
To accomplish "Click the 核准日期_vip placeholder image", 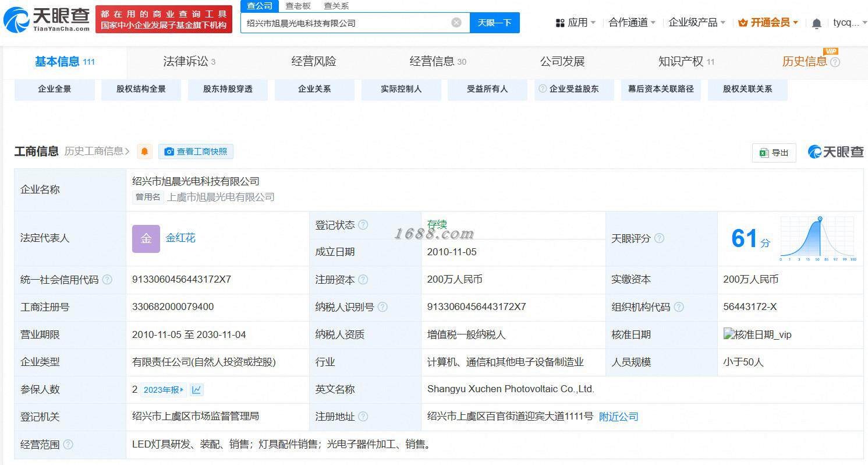I will pyautogui.click(x=757, y=334).
